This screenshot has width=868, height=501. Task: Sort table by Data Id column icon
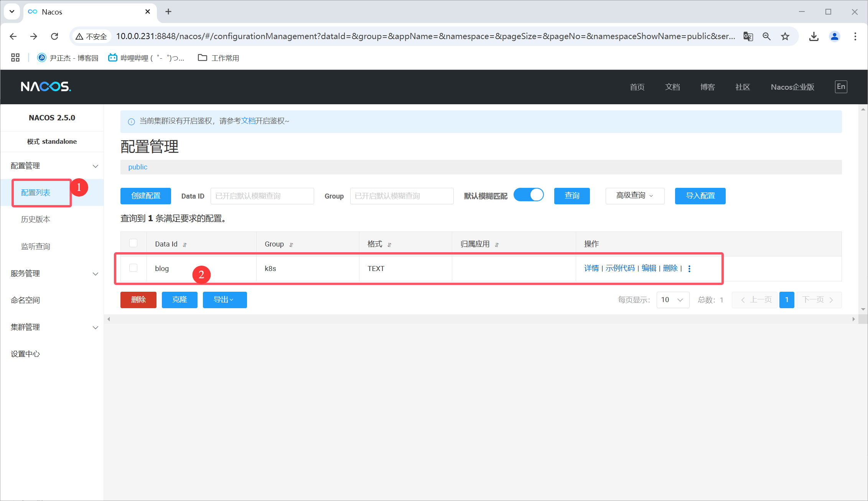(x=184, y=245)
